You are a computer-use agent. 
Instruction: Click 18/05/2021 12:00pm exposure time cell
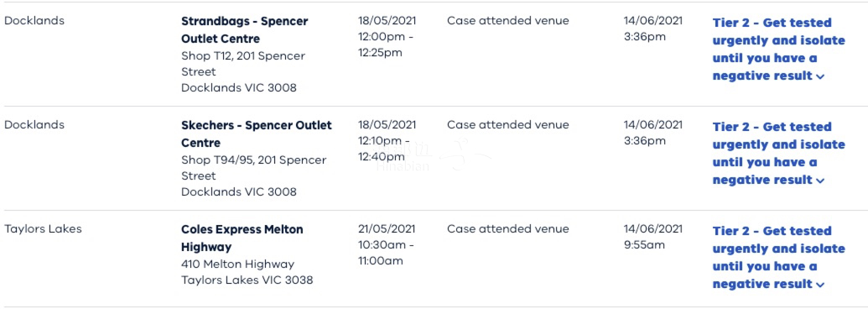coord(387,37)
